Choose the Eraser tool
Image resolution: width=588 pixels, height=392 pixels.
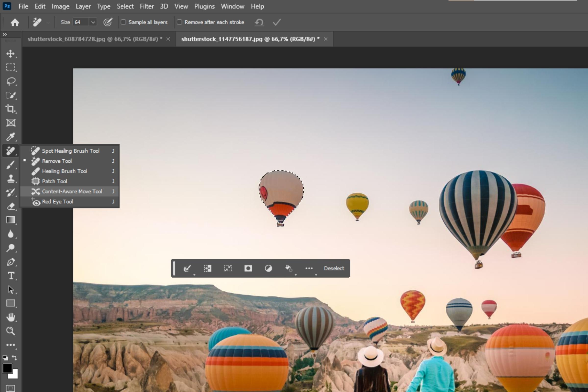(x=11, y=206)
